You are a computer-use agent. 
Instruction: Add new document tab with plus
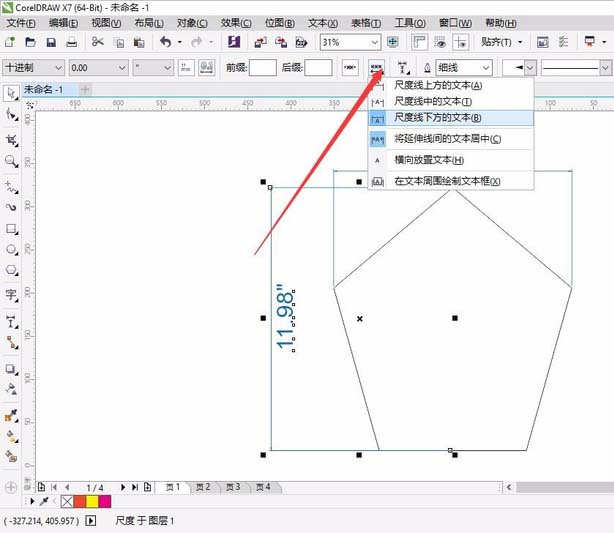tap(85, 90)
